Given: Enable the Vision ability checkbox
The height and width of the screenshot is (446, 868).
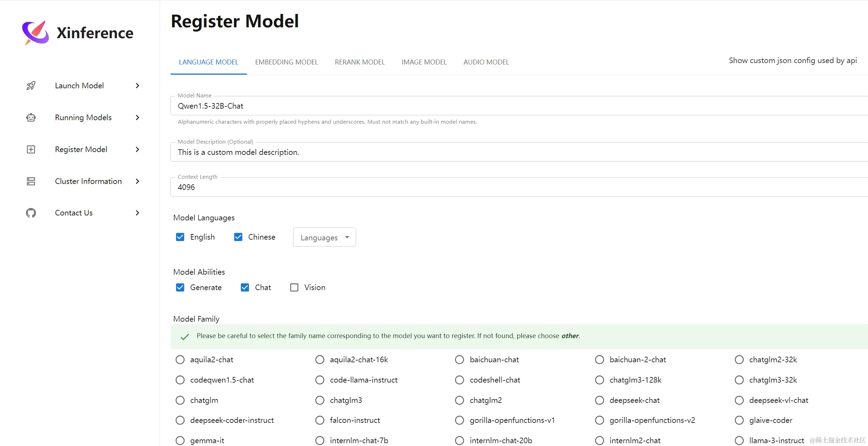Looking at the screenshot, I should 294,287.
